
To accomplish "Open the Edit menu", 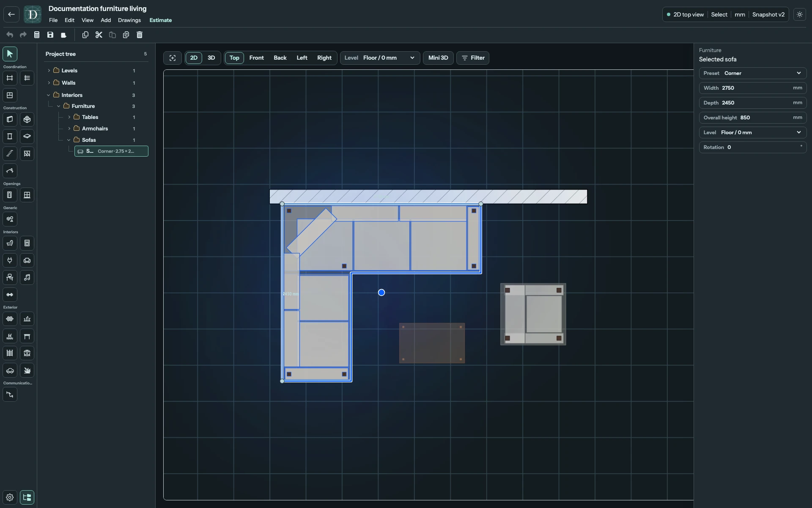I will [69, 20].
